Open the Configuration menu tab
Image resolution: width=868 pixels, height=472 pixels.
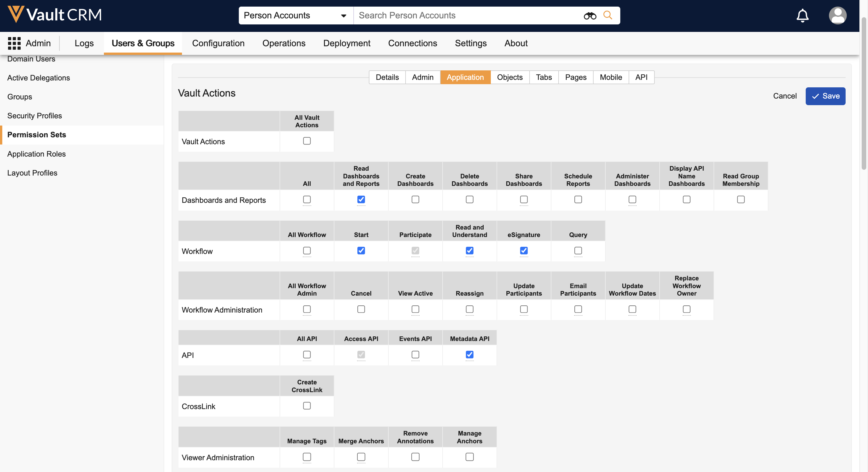tap(218, 43)
